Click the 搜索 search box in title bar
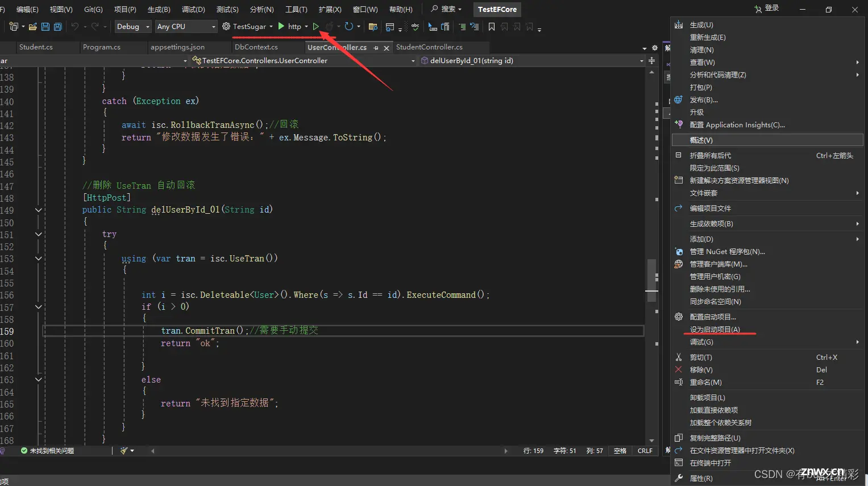The width and height of the screenshot is (868, 486). (x=446, y=9)
